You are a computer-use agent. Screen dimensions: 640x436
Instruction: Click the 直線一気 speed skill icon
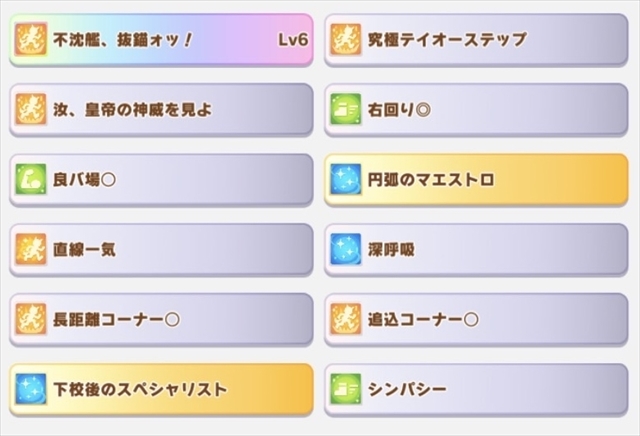click(x=31, y=249)
